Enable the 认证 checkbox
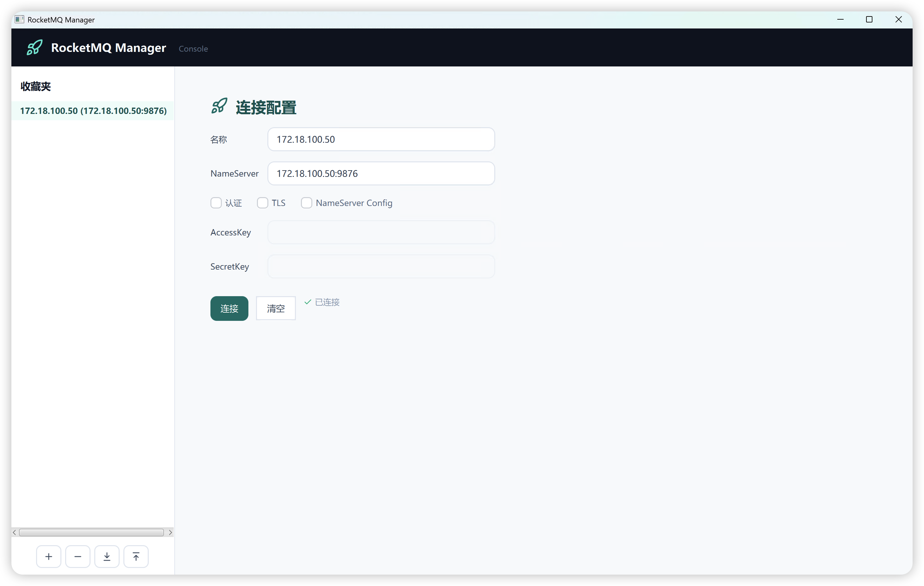 point(216,203)
